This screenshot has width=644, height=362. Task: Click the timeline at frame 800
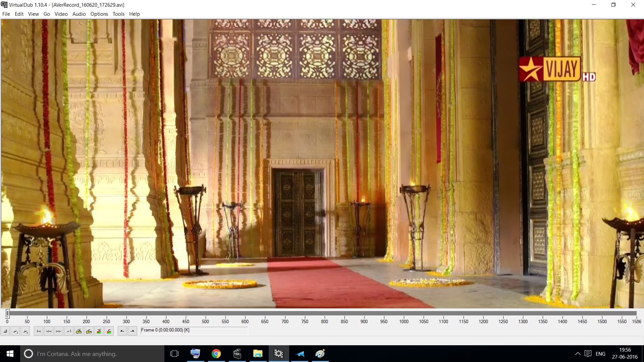324,313
